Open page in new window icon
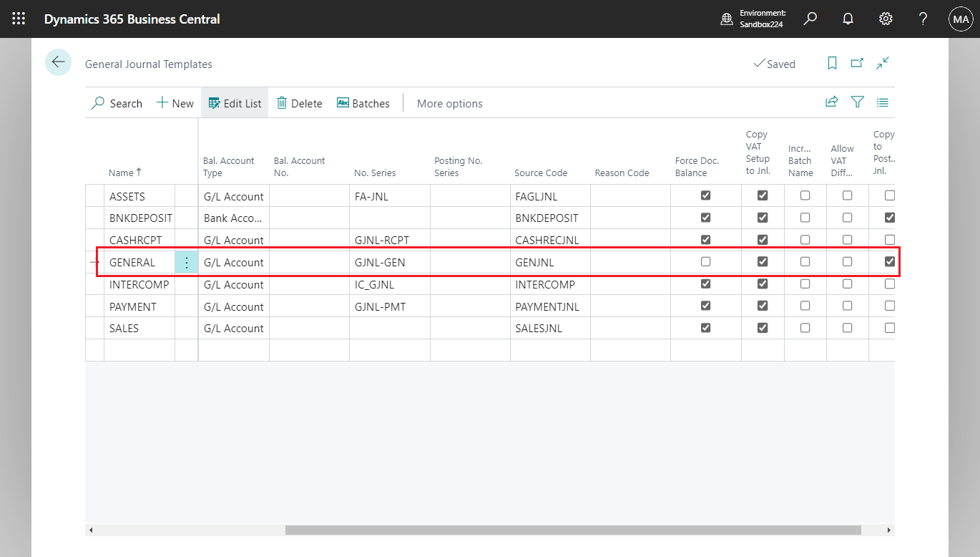This screenshot has height=557, width=980. tap(857, 64)
